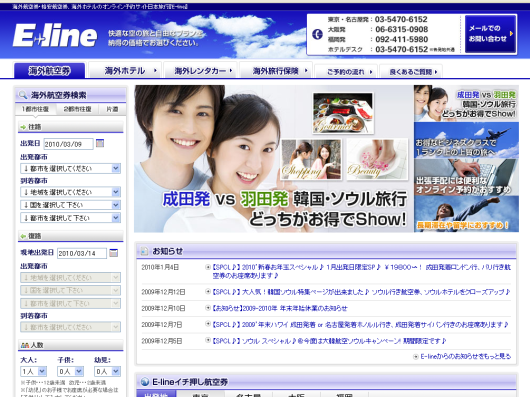Open the business class airplane banner

pyautogui.click(x=466, y=140)
